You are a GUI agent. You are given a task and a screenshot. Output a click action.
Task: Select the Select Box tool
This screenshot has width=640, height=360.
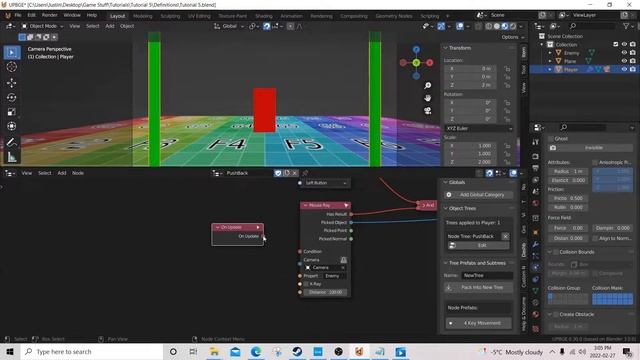[11, 53]
